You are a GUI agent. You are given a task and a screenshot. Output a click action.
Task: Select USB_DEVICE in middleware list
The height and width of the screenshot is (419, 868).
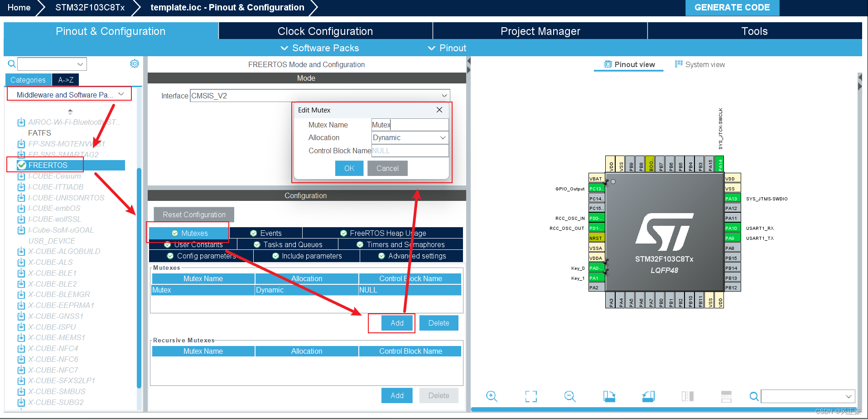click(x=52, y=241)
